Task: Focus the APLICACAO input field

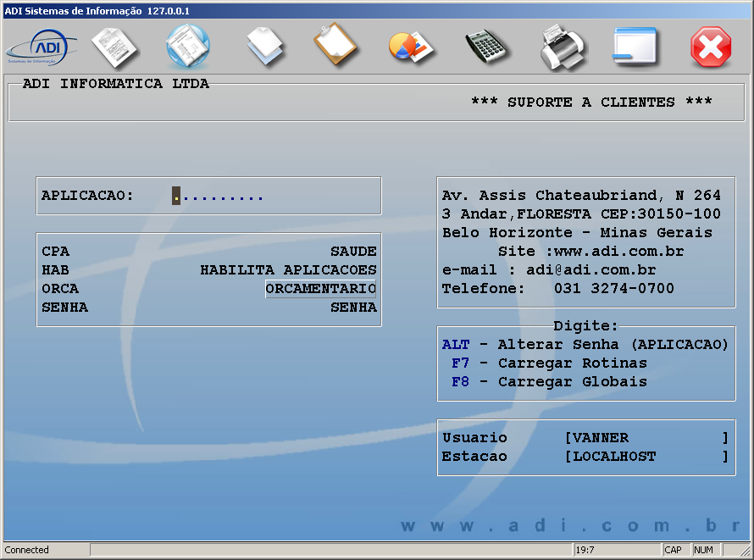Action: (x=218, y=196)
